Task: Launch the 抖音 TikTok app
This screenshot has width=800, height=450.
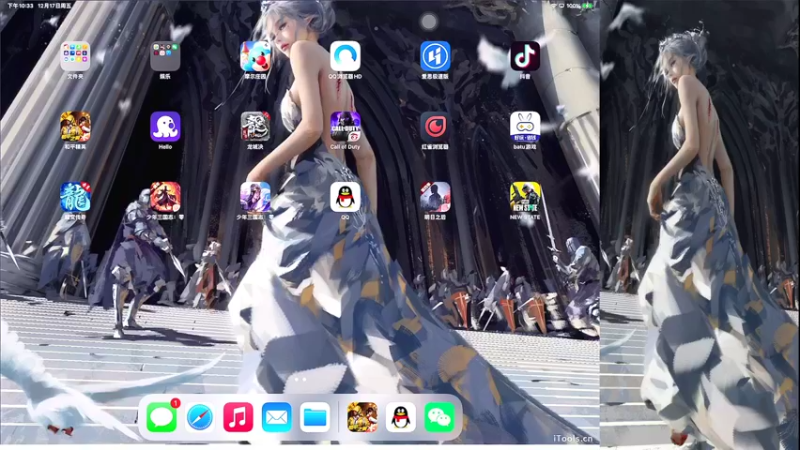Action: [525, 56]
